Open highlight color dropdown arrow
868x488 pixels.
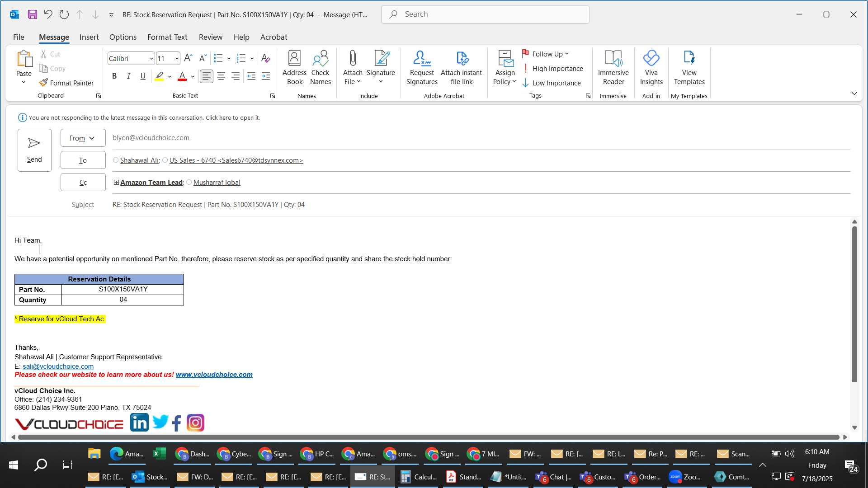click(x=170, y=77)
